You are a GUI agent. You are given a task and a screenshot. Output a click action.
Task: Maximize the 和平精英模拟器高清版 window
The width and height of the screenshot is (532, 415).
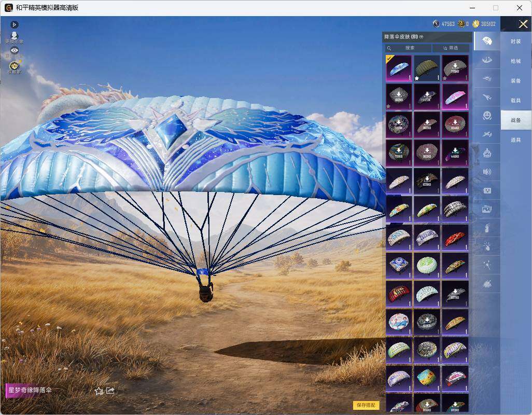(x=496, y=8)
